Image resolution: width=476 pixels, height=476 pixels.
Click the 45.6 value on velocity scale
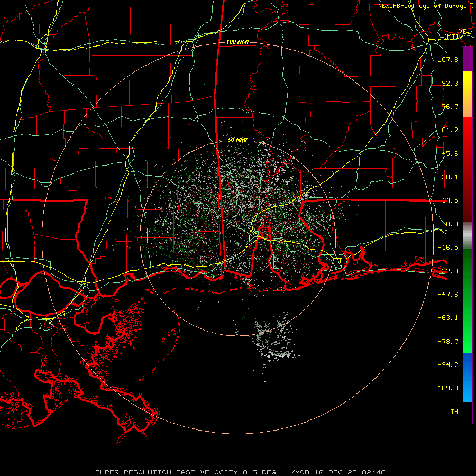tap(450, 153)
